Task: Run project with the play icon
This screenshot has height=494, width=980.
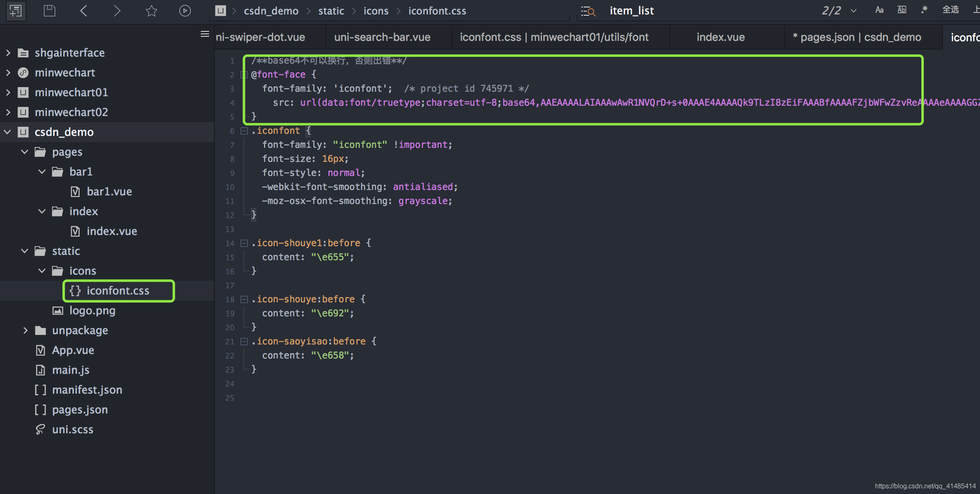Action: coord(185,11)
